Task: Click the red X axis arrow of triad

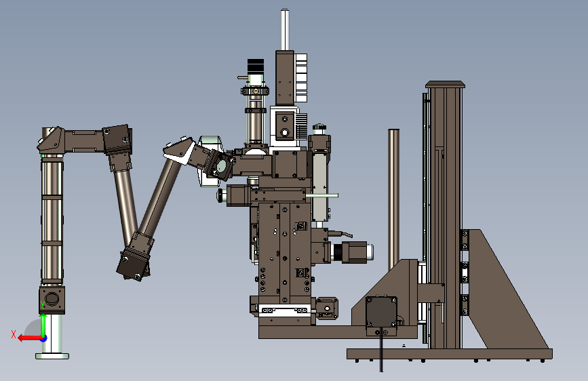Action: click(x=30, y=338)
